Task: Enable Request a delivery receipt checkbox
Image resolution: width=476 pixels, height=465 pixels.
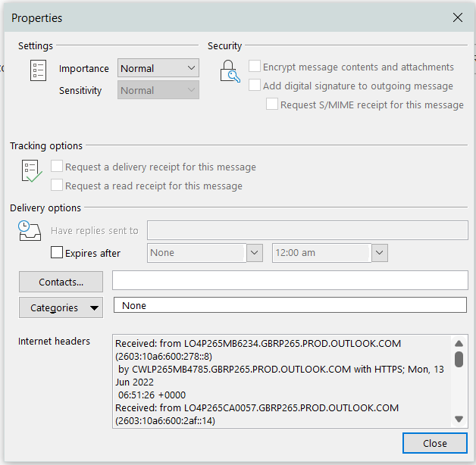Action: point(57,167)
